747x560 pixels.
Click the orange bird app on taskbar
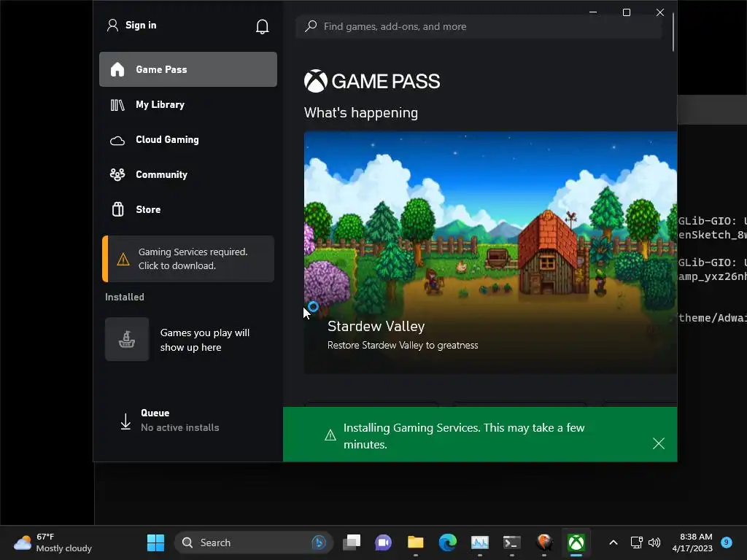tap(544, 542)
